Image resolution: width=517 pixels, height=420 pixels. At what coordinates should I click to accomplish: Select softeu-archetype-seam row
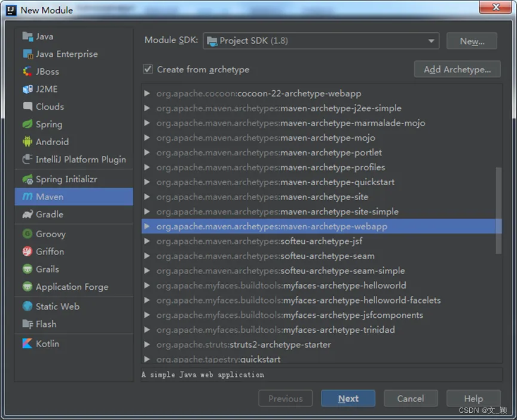[322, 256]
